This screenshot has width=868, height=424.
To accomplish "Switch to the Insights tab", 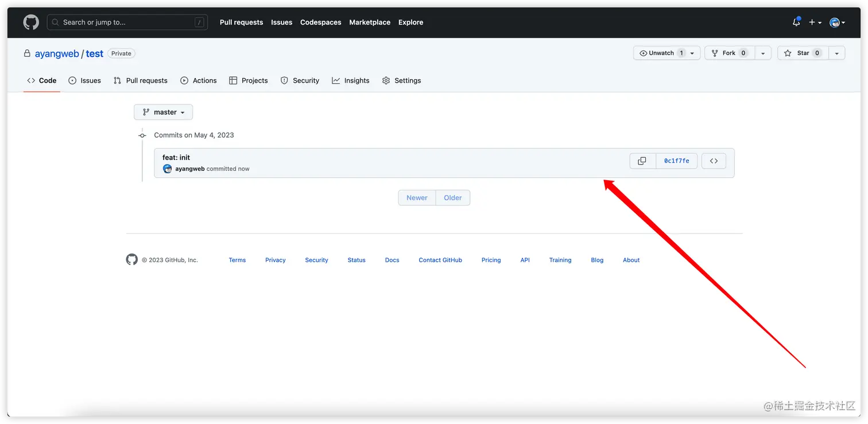I will coord(351,80).
